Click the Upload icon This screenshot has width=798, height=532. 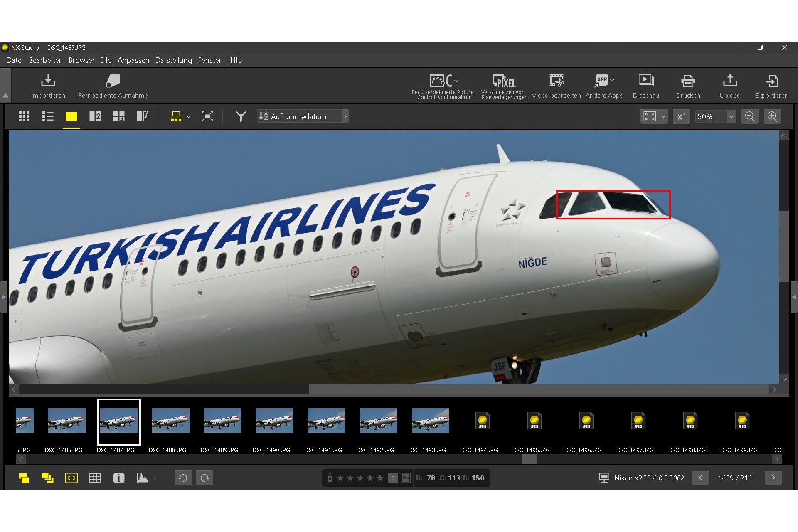(730, 80)
